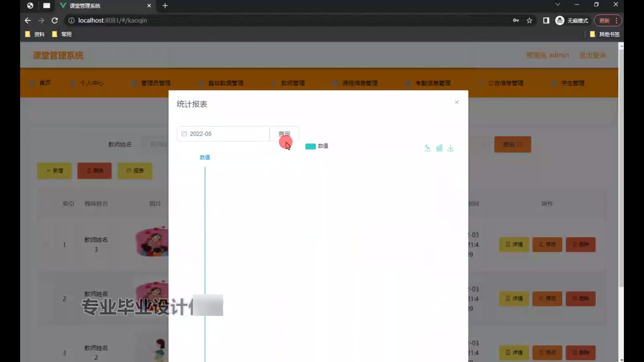Click 删除 for row 1

pyautogui.click(x=581, y=245)
